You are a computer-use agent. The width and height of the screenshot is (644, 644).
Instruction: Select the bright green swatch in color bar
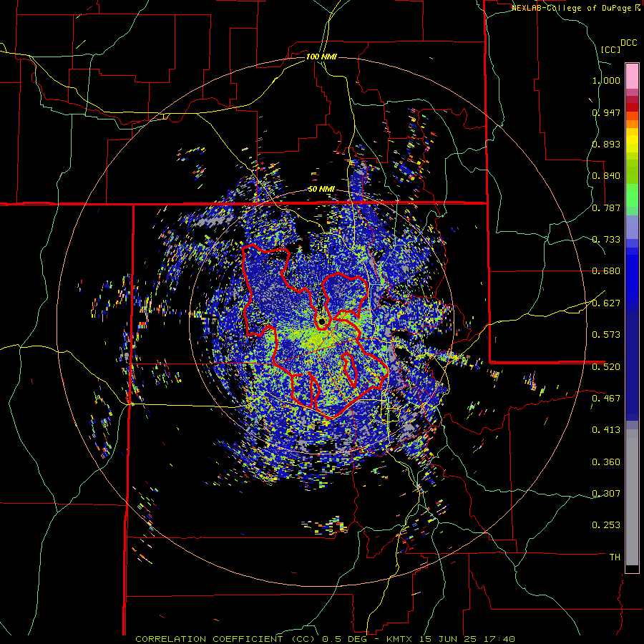pos(632,195)
